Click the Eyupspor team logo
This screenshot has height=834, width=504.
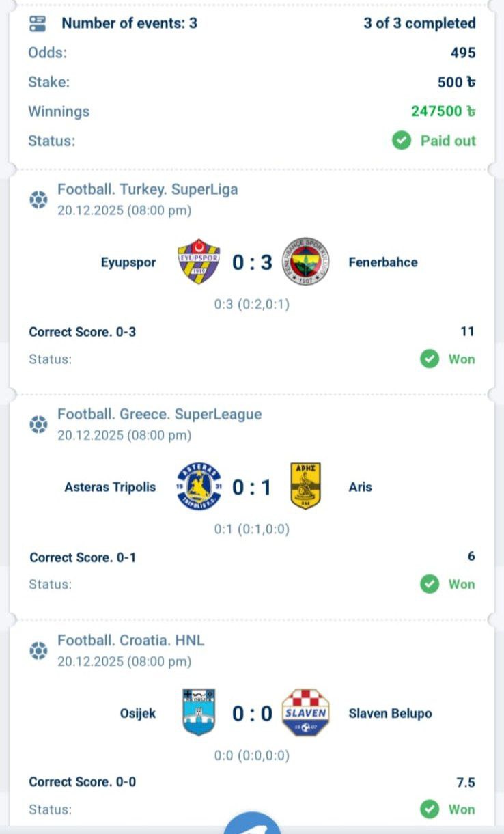pyautogui.click(x=199, y=262)
